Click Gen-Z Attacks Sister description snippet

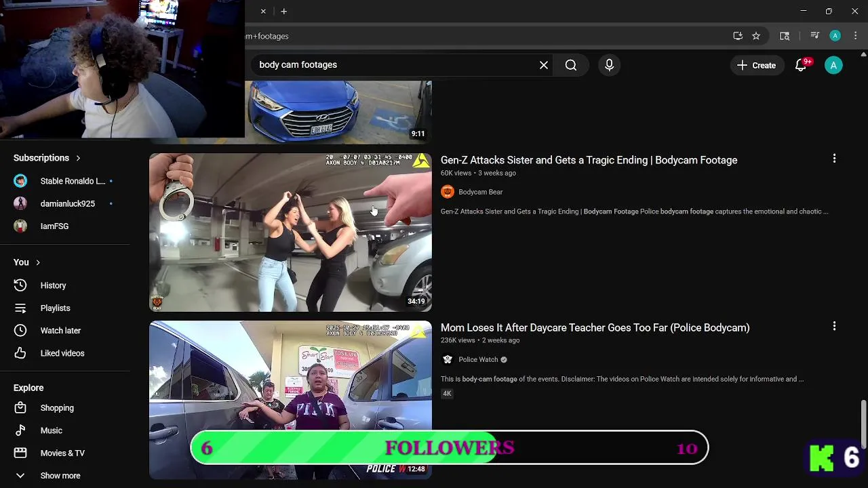point(634,211)
